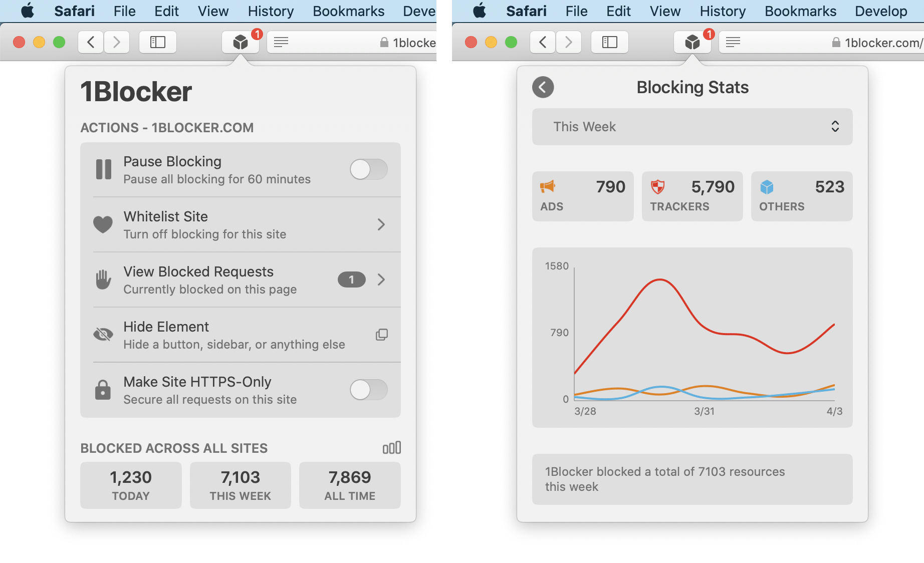
Task: Click the 7,869 All Time stat card
Action: pyautogui.click(x=350, y=485)
